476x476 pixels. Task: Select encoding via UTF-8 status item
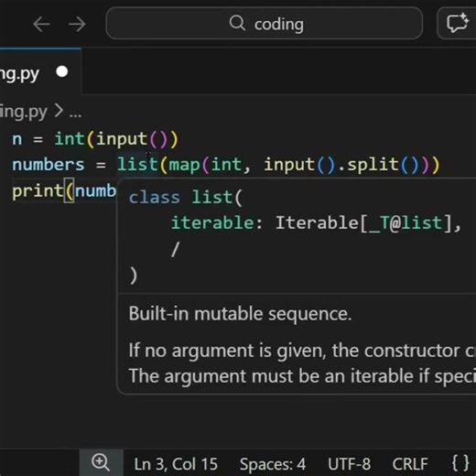pyautogui.click(x=349, y=464)
